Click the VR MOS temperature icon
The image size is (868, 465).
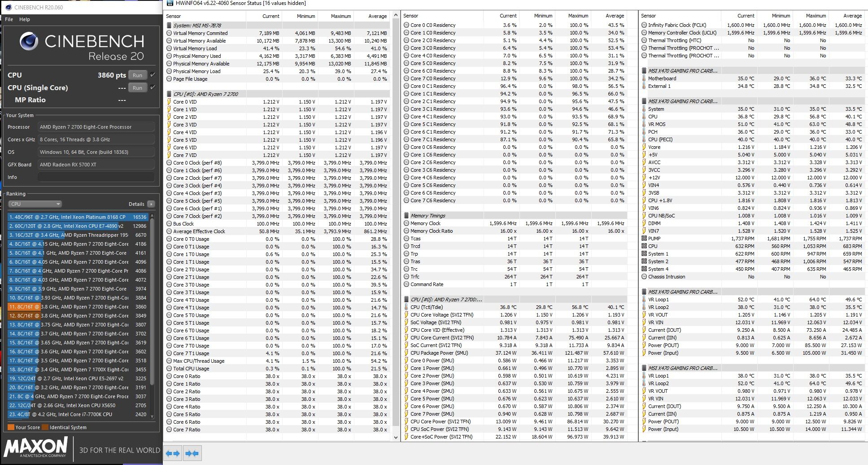point(644,124)
